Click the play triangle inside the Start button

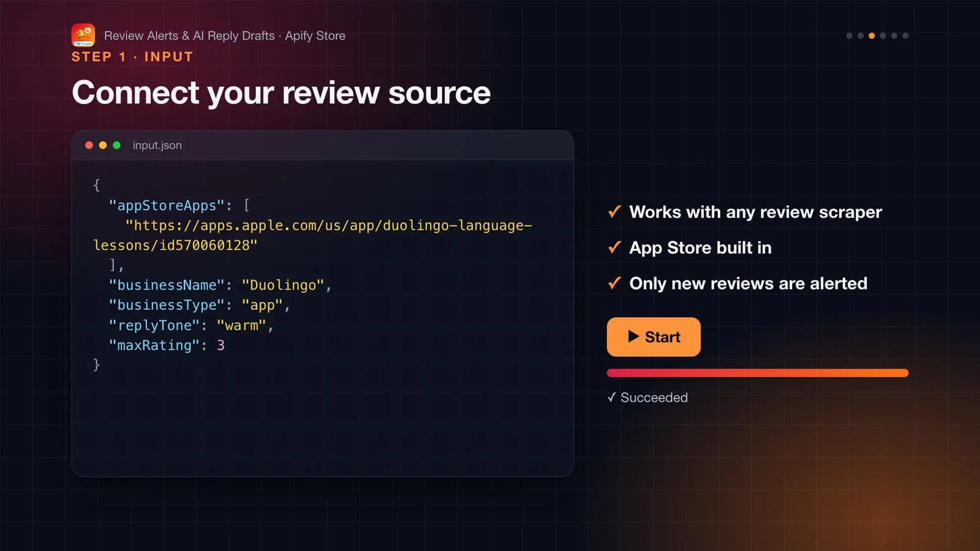(x=633, y=336)
